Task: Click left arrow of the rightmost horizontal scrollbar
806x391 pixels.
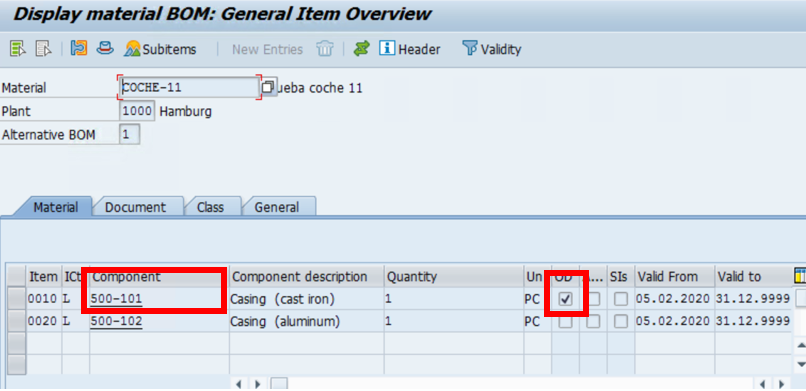Action: pyautogui.click(x=762, y=383)
